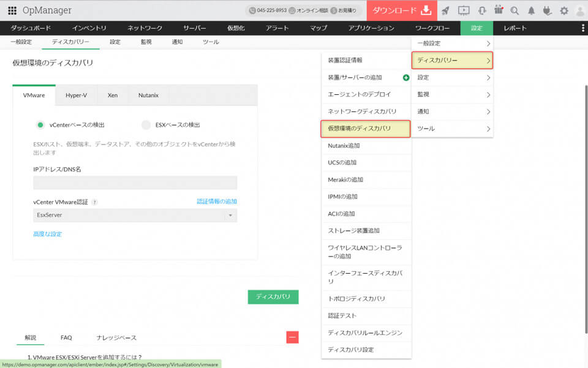Open the ワークフロー main menu
The image size is (588, 368).
[432, 28]
